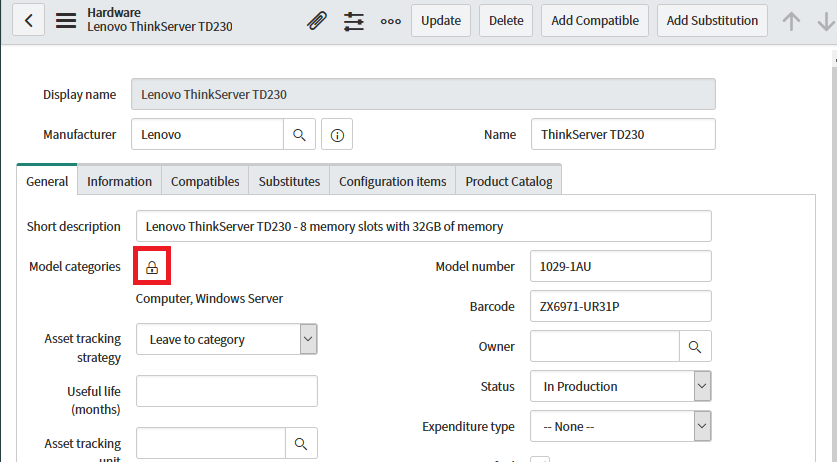This screenshot has height=462, width=837.
Task: Go to next record with down arrow
Action: [x=826, y=21]
